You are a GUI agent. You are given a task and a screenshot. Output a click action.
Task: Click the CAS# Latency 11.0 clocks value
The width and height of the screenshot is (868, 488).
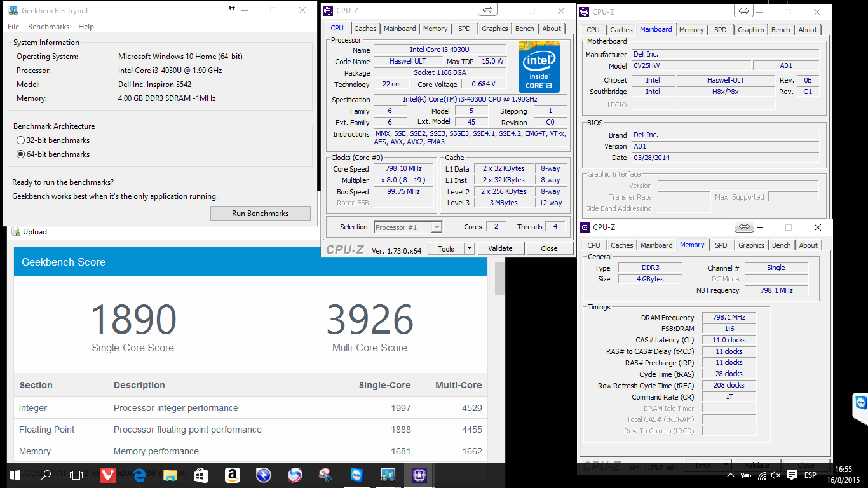coord(729,340)
